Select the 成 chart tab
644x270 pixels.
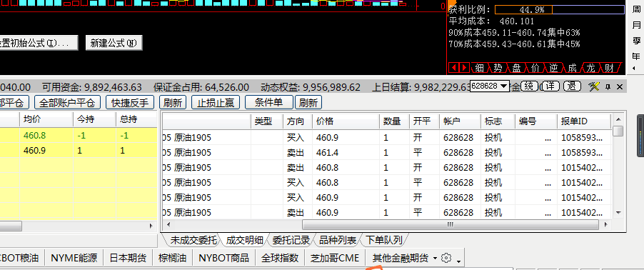click(x=572, y=68)
